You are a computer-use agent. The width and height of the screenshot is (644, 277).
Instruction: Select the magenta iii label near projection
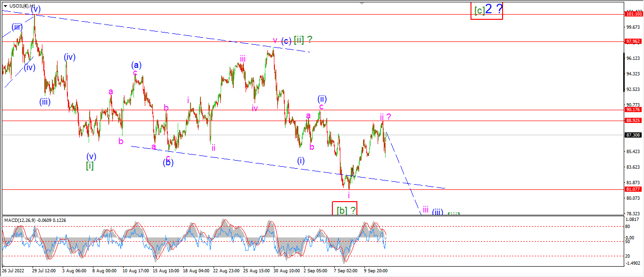[x=425, y=209]
